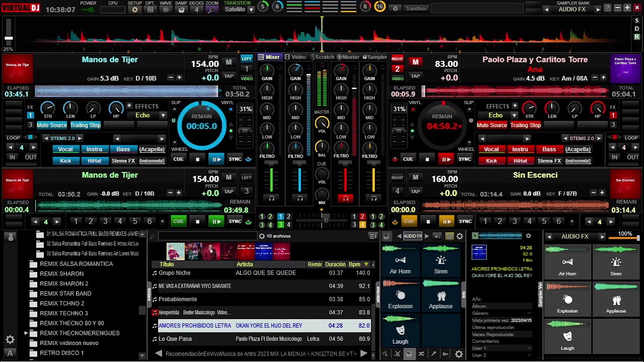Open the Setup gear in top bar
The image size is (644, 362).
pos(135,10)
